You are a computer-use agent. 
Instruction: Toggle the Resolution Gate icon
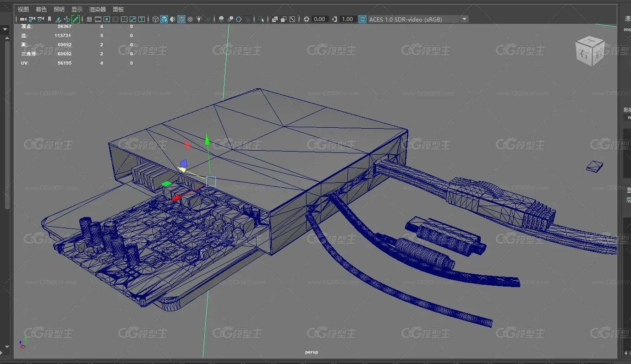tap(107, 19)
